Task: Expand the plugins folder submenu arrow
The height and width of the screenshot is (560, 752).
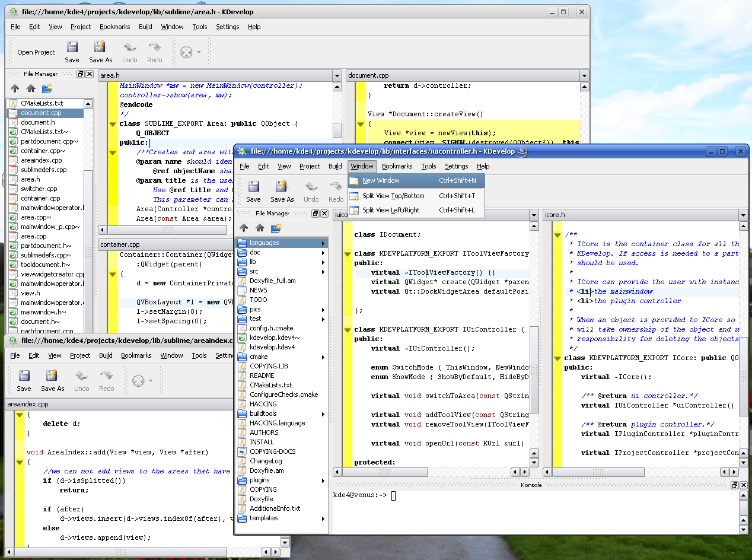Action: coord(323,481)
